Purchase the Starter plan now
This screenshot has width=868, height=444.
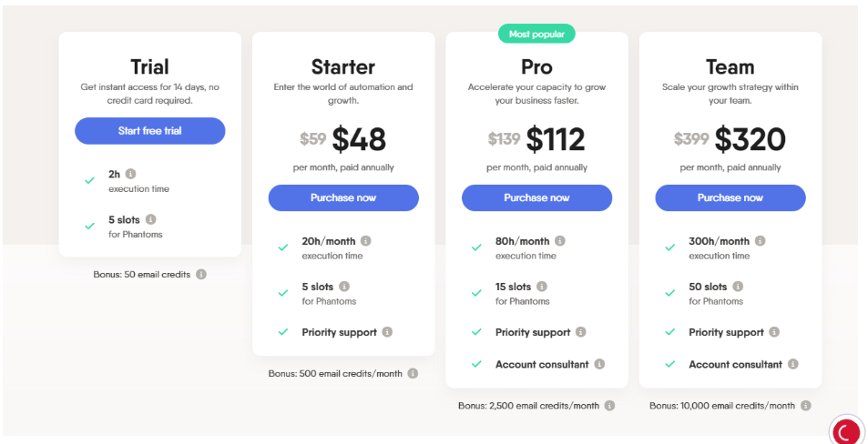pyautogui.click(x=343, y=198)
